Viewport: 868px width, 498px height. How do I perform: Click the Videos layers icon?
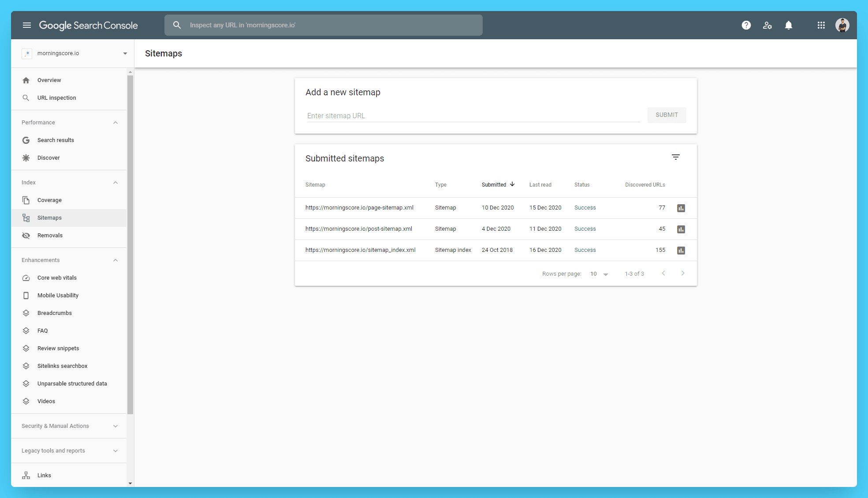(26, 401)
